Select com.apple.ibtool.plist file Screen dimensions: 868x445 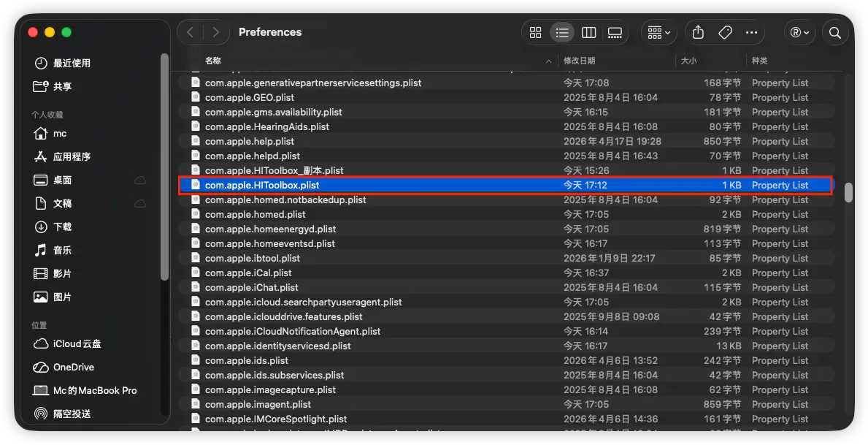pos(506,258)
